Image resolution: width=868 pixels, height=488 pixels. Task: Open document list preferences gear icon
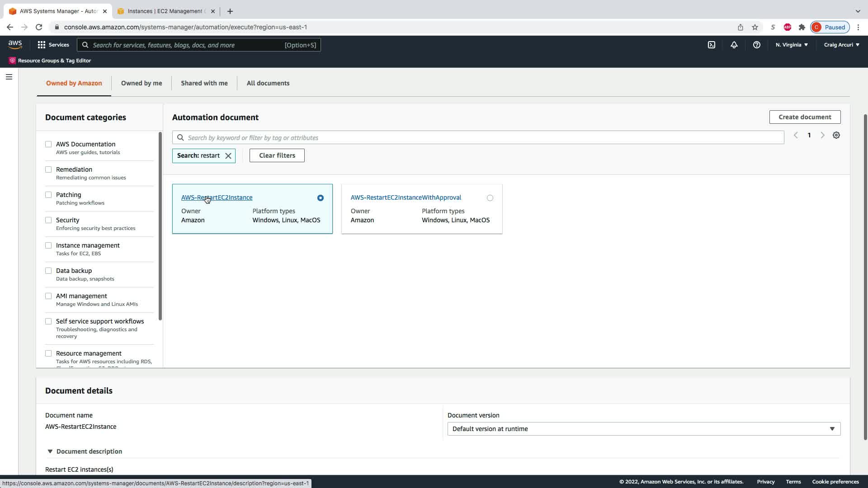pyautogui.click(x=836, y=135)
